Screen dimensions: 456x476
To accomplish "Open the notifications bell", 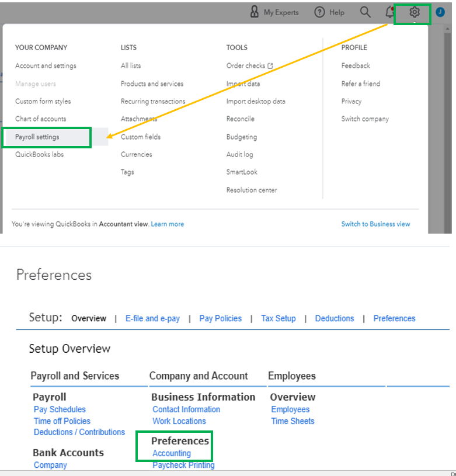I will [389, 12].
